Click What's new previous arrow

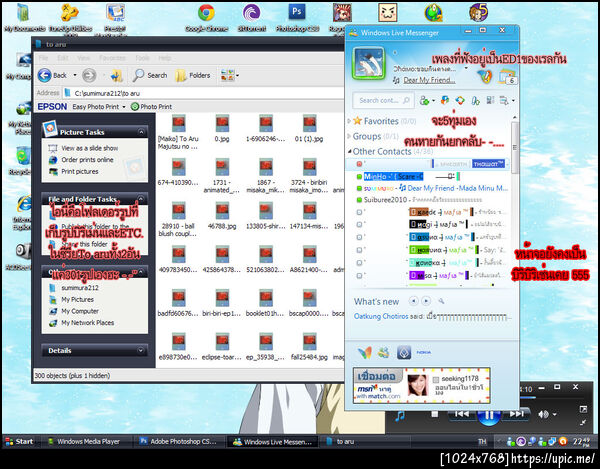(x=413, y=301)
